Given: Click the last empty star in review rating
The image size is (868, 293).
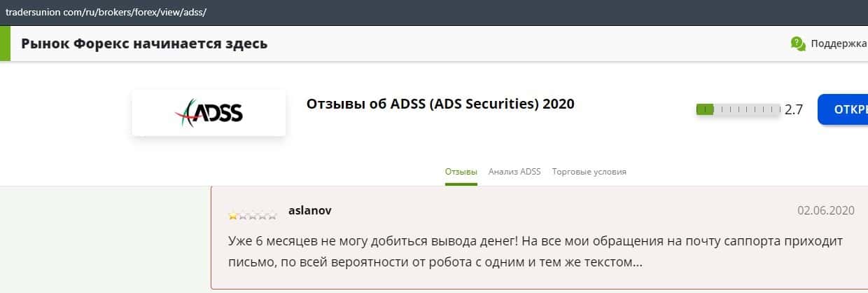Looking at the screenshot, I should pos(272,216).
